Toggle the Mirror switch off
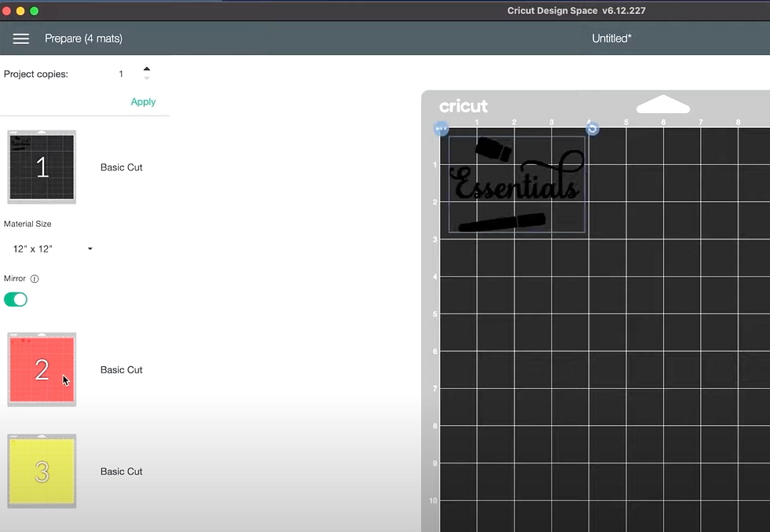770x532 pixels. tap(16, 299)
